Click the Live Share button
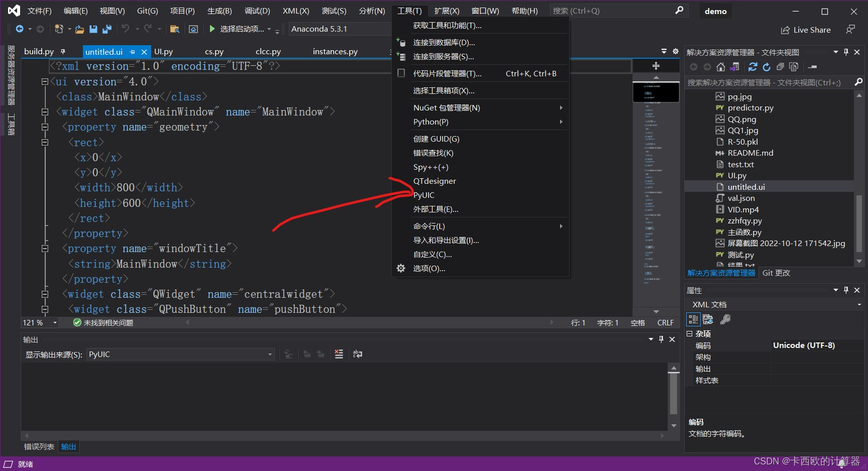 805,30
